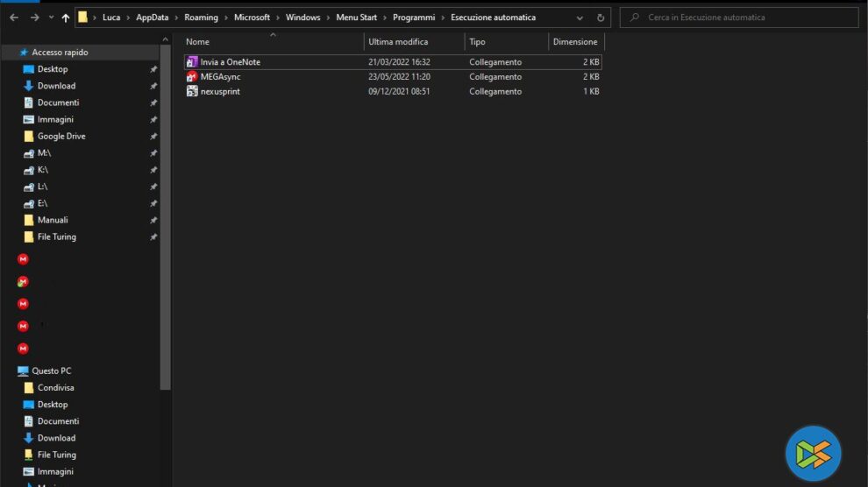Open Download under Questo PC
The height and width of the screenshot is (487, 868).
click(56, 438)
